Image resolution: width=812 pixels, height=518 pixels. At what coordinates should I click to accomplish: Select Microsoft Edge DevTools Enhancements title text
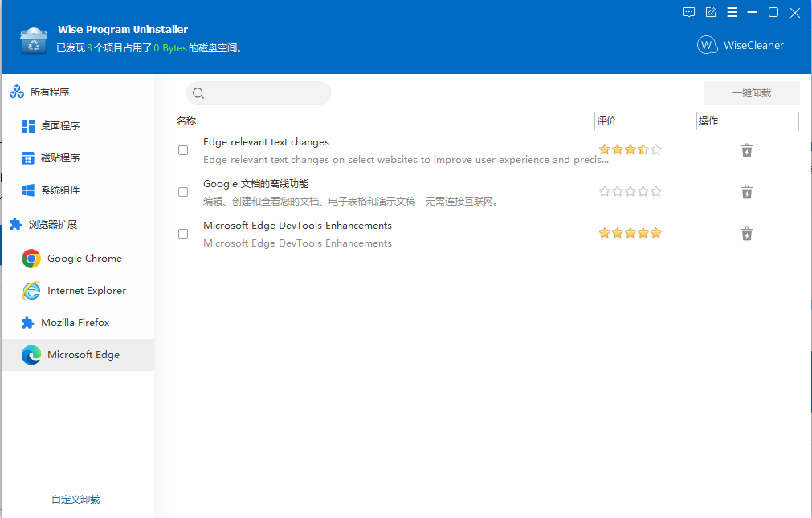297,226
